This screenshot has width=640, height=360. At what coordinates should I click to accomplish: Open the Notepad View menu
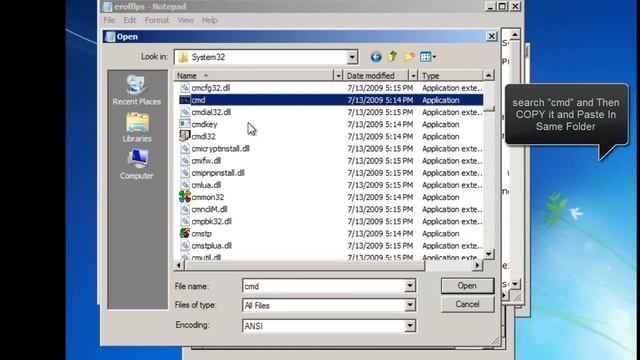point(185,20)
